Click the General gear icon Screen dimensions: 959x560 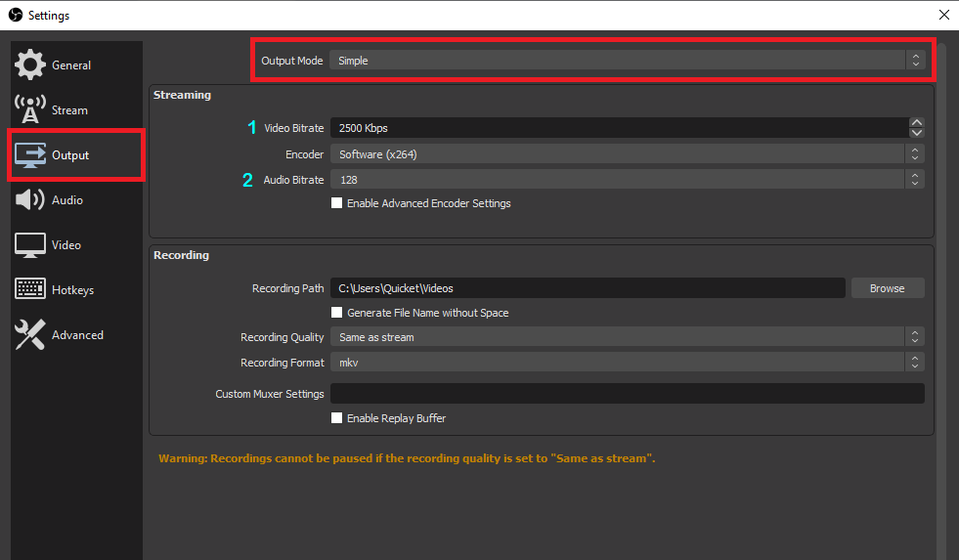point(30,65)
